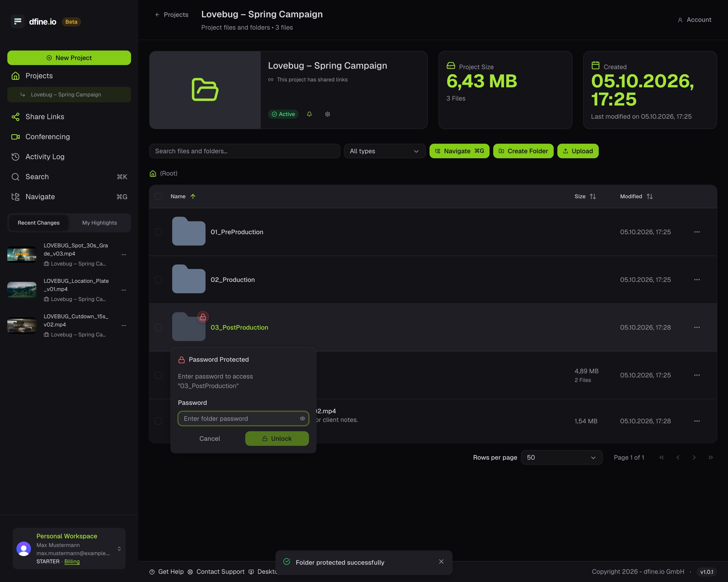Expand the Personal Workspace switcher
This screenshot has height=582, width=728.
pyautogui.click(x=119, y=549)
